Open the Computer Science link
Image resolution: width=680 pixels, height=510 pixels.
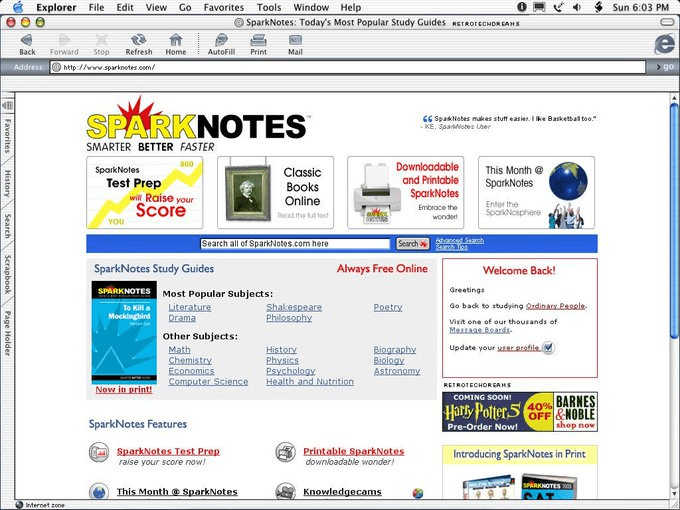208,382
